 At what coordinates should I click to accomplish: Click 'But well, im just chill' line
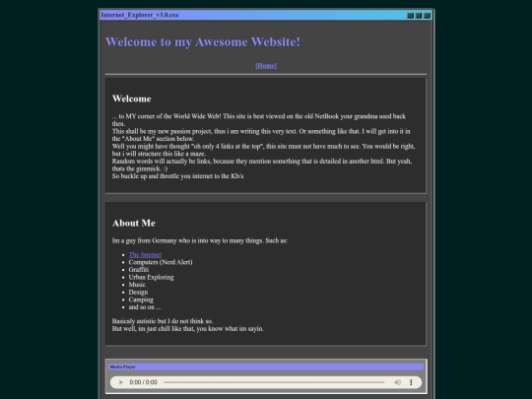[x=188, y=328]
